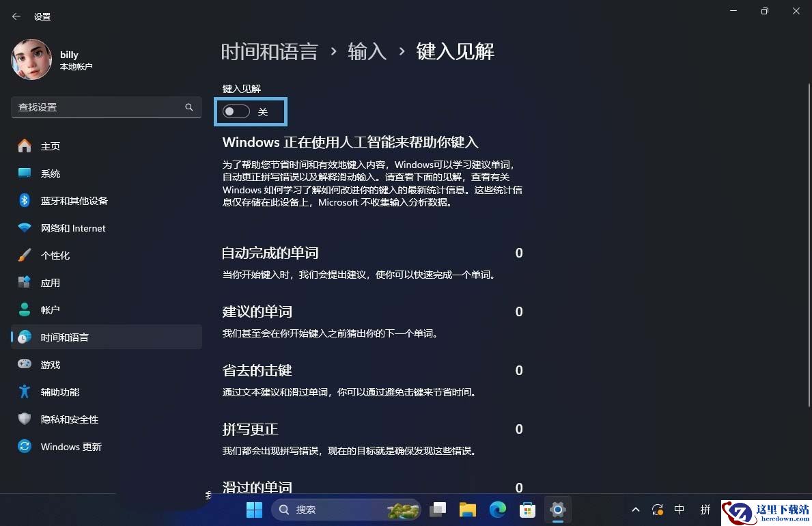Minimize the Settings window
The width and height of the screenshot is (812, 526).
click(733, 11)
